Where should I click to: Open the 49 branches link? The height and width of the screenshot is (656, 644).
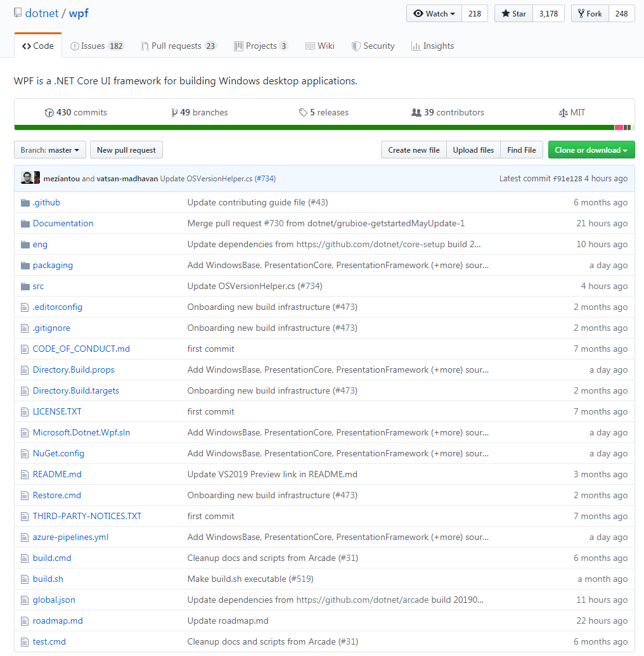coord(200,113)
